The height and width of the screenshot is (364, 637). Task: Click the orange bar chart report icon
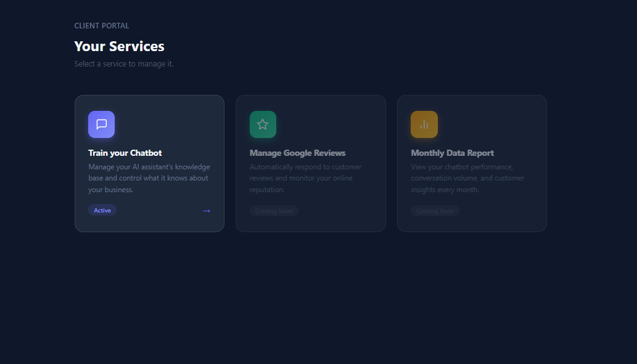(x=424, y=124)
